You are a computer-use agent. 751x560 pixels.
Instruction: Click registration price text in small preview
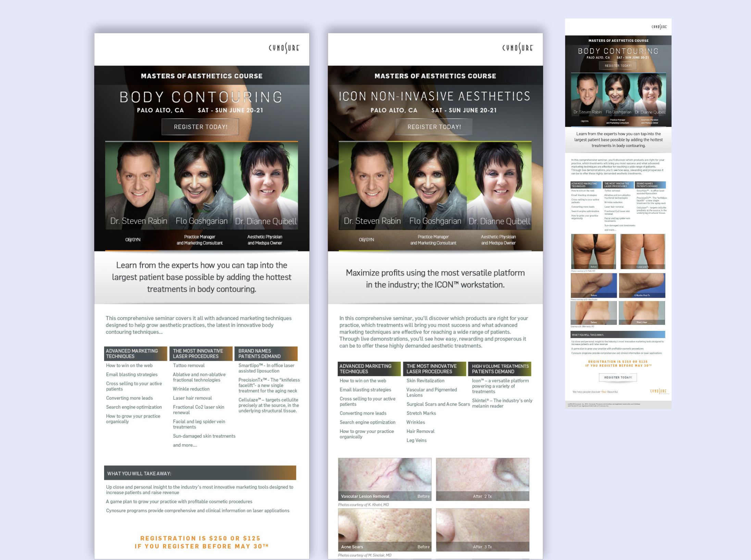618,363
